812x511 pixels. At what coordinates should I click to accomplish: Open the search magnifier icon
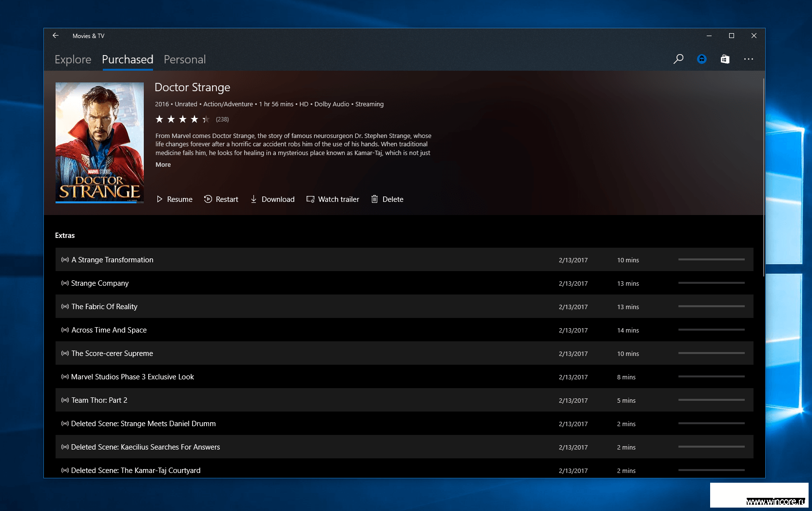pos(678,59)
